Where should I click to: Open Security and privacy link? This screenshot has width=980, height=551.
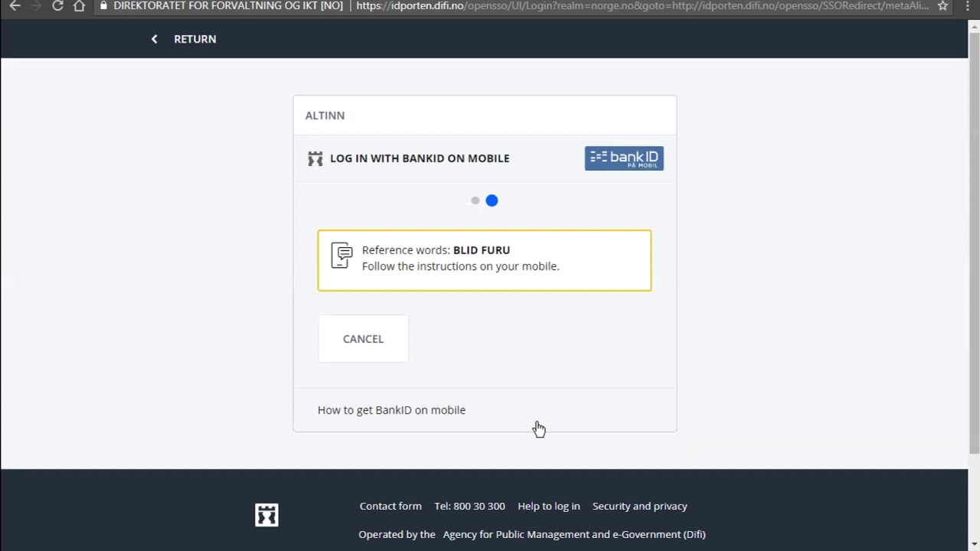click(640, 506)
